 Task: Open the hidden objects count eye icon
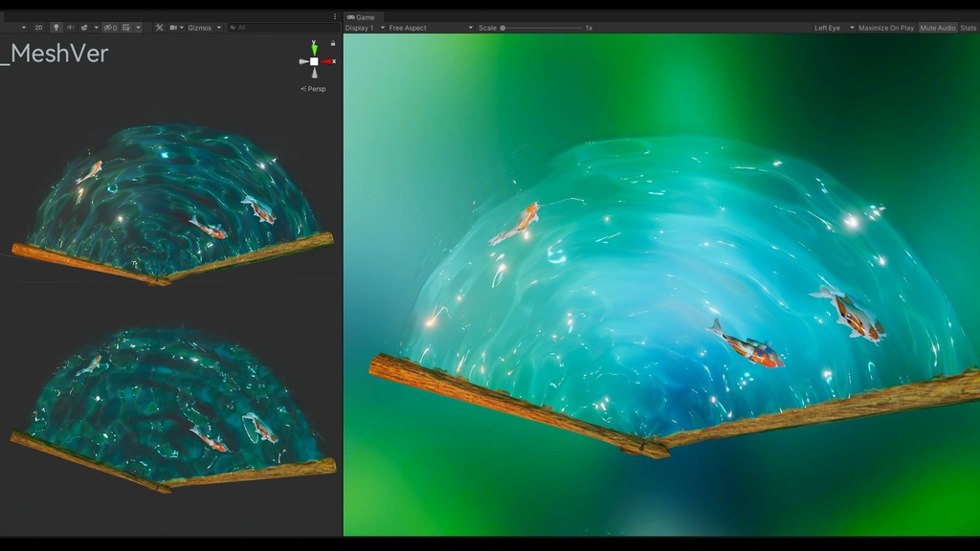pyautogui.click(x=111, y=27)
